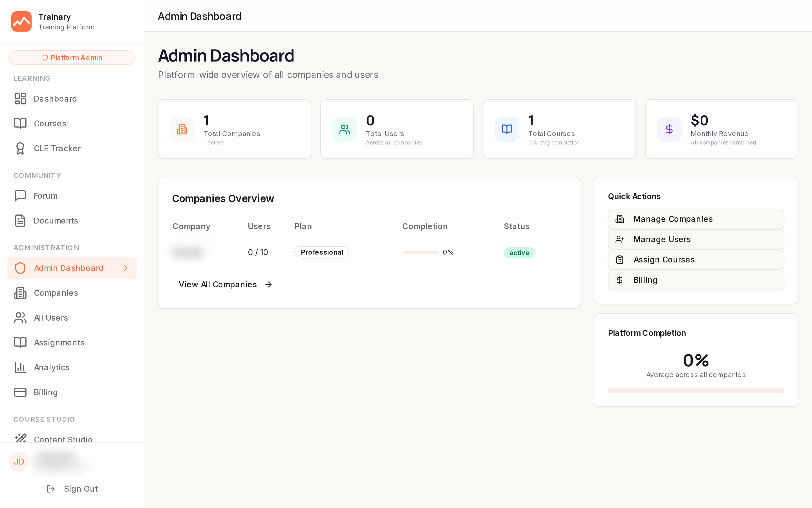Click the Monthly Revenue card label

pyautogui.click(x=720, y=134)
